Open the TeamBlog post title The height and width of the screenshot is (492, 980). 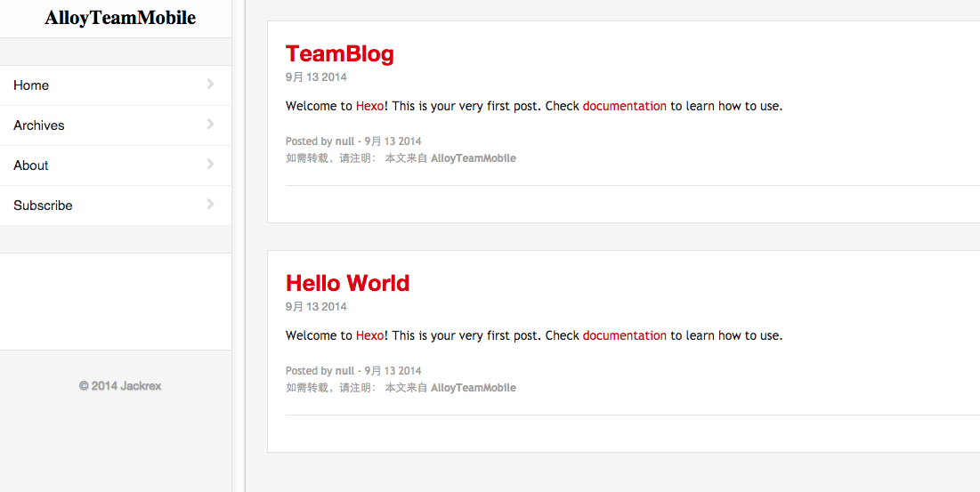click(x=339, y=53)
